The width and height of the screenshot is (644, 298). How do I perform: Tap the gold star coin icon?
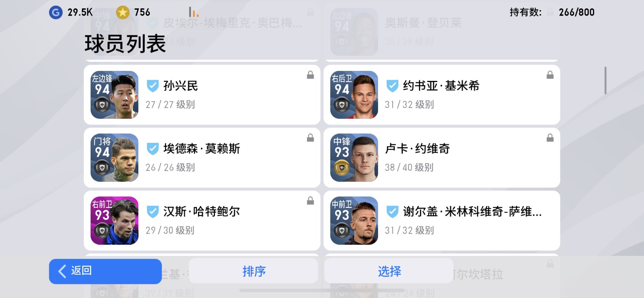click(123, 13)
